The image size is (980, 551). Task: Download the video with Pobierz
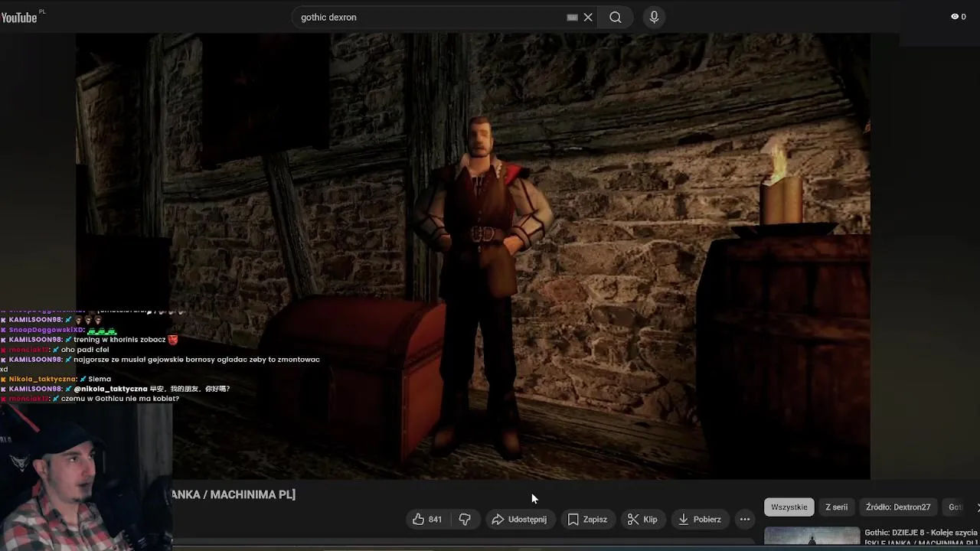[700, 519]
